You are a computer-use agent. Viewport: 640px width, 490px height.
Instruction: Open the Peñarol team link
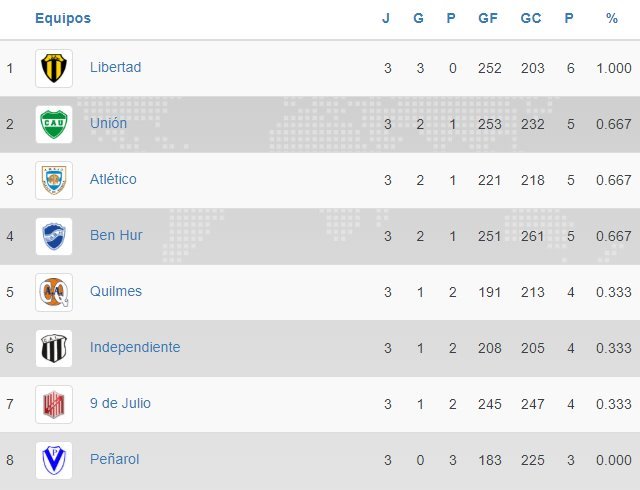[x=114, y=460]
